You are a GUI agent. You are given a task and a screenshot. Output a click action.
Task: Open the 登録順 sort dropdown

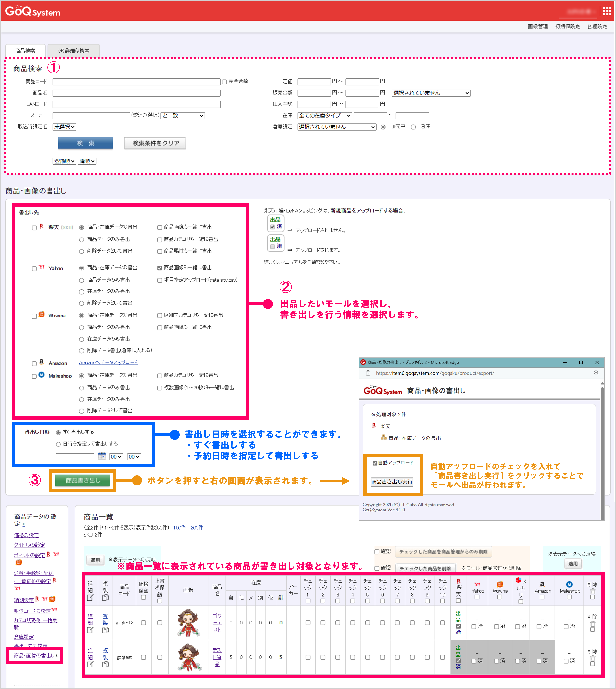pyautogui.click(x=64, y=161)
